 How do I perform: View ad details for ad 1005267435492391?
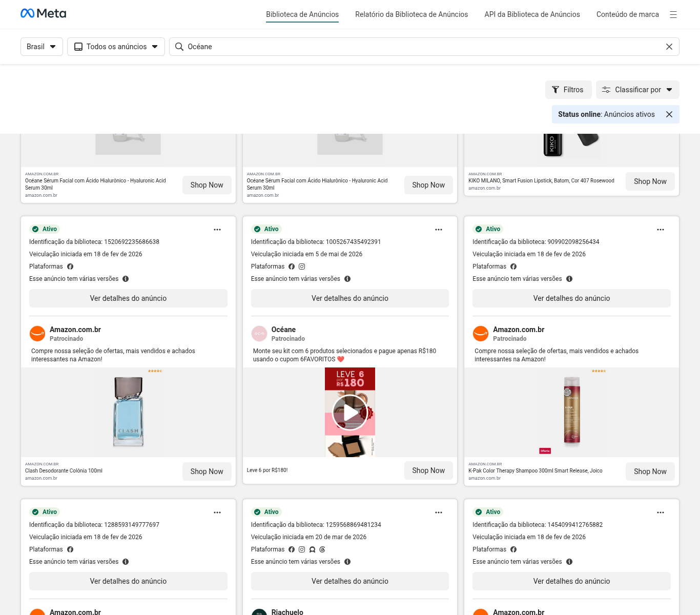coord(350,298)
